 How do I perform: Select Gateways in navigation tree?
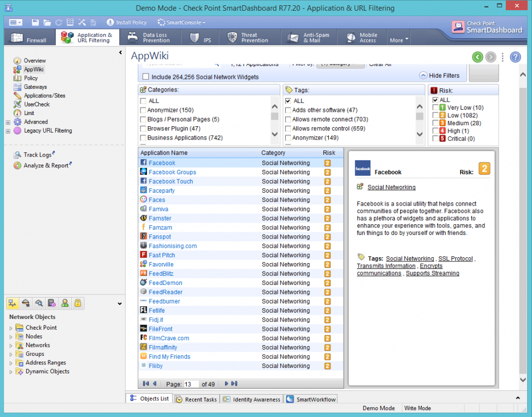(35, 87)
